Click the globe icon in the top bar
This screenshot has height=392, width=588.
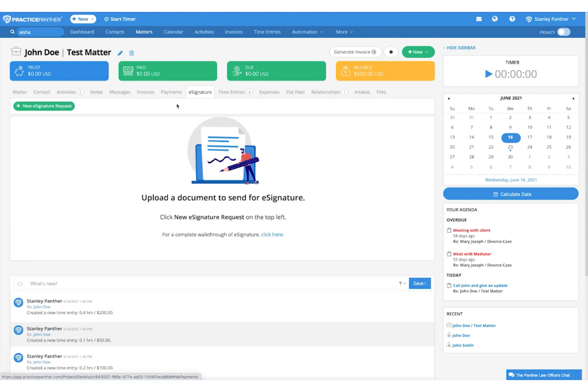(495, 19)
